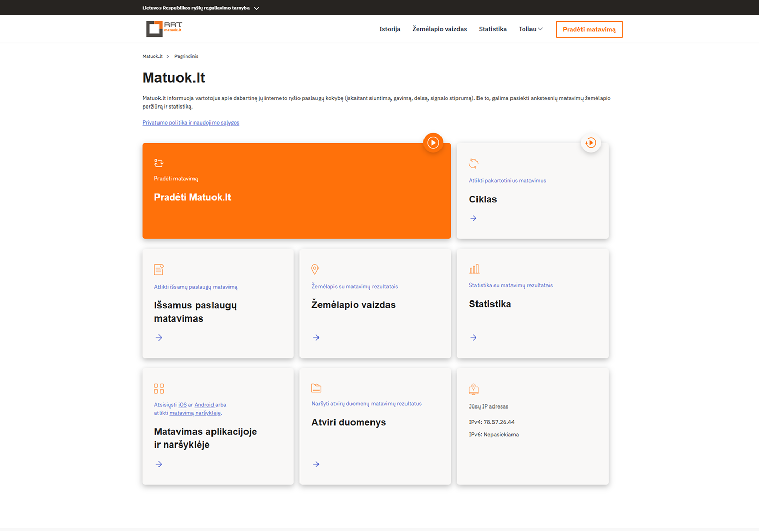Image resolution: width=759 pixels, height=532 pixels.
Task: Click the Žemėlapis su matavimų rezultatais caption
Action: click(355, 286)
